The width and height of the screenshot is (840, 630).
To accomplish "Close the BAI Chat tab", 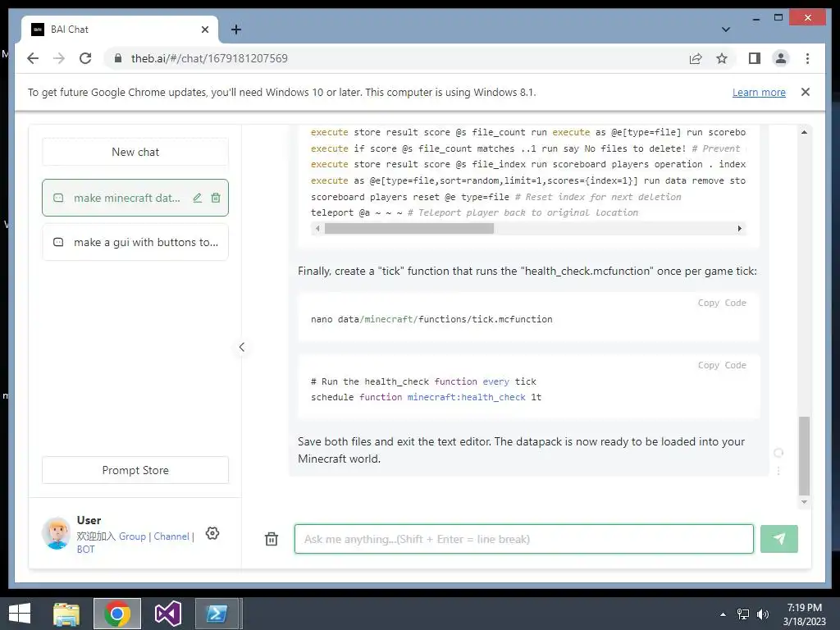I will [204, 30].
